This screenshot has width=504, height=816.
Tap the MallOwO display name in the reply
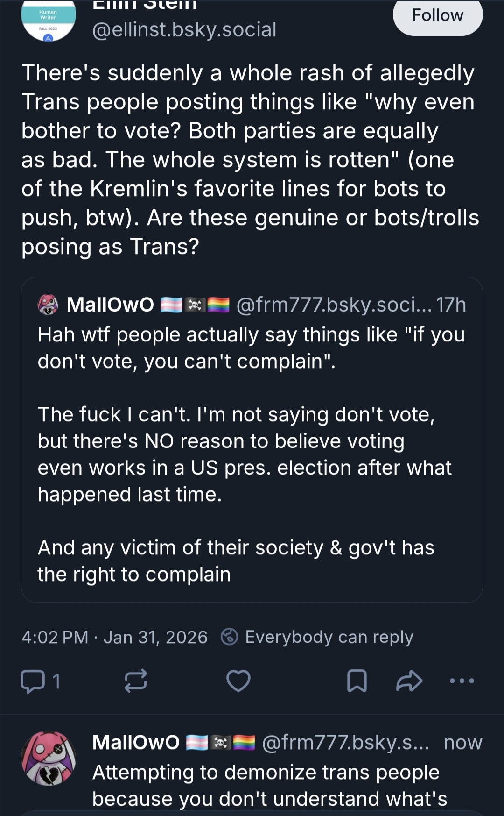coord(136,742)
